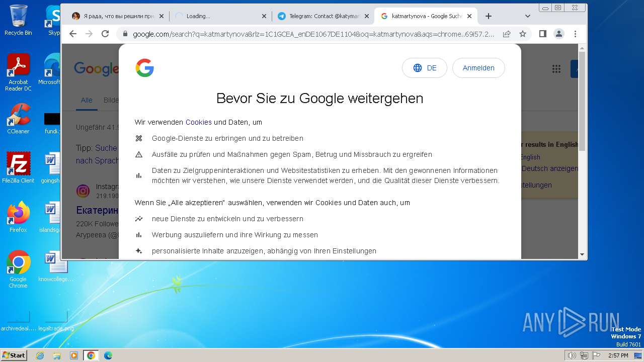Click the Anmelden button in consent dialog

(478, 68)
